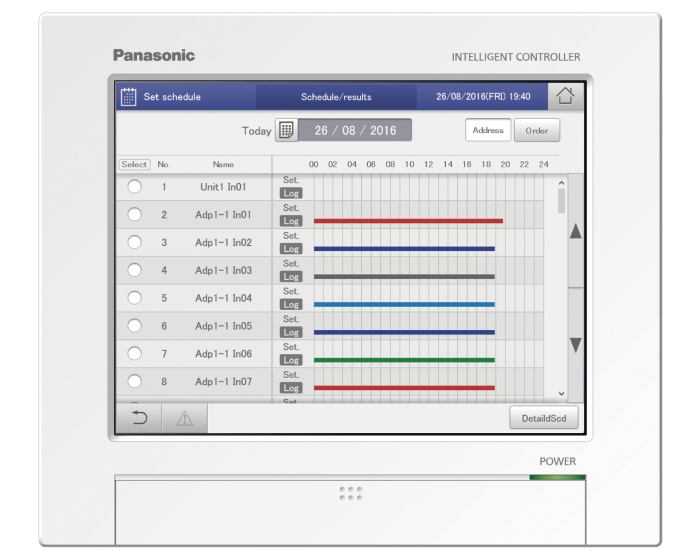
Task: Open the calendar date picker icon
Action: (x=286, y=130)
